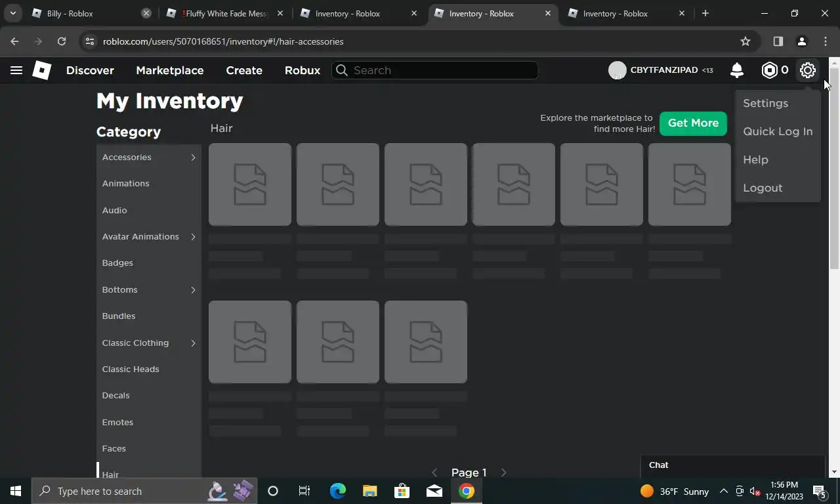The image size is (840, 504).
Task: Open Task View on the taskbar
Action: [304, 491]
